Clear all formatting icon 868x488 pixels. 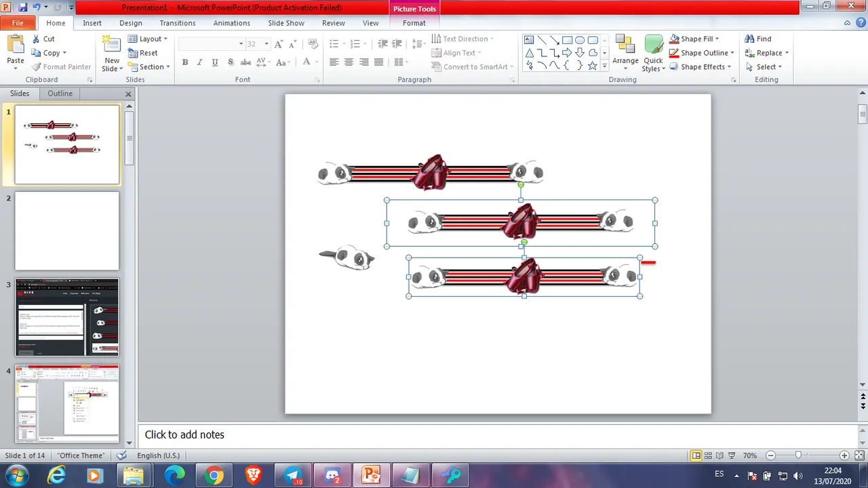[x=313, y=43]
